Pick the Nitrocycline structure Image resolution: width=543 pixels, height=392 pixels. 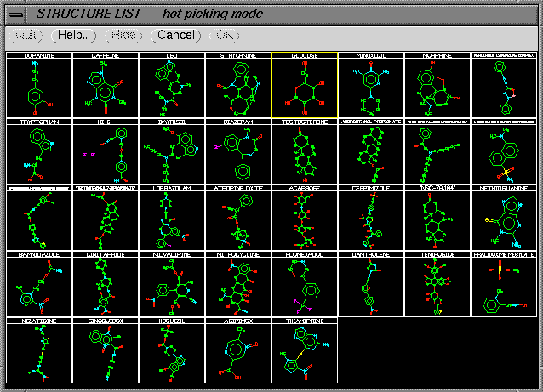pyautogui.click(x=237, y=285)
